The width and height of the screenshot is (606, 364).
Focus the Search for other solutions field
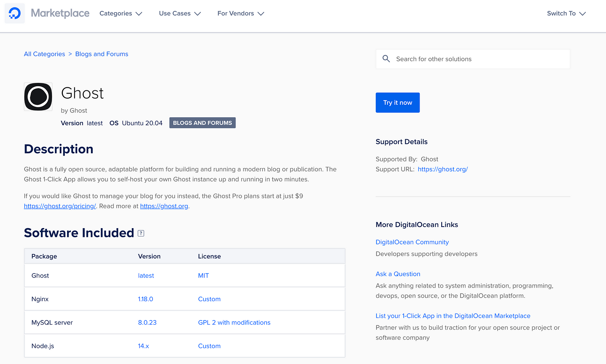click(x=473, y=59)
